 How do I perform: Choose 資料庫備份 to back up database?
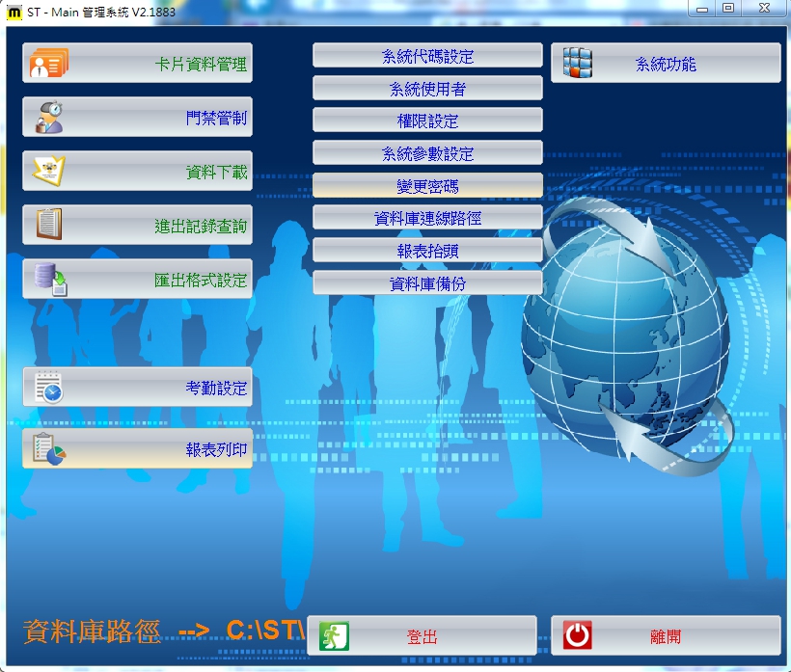coord(427,283)
